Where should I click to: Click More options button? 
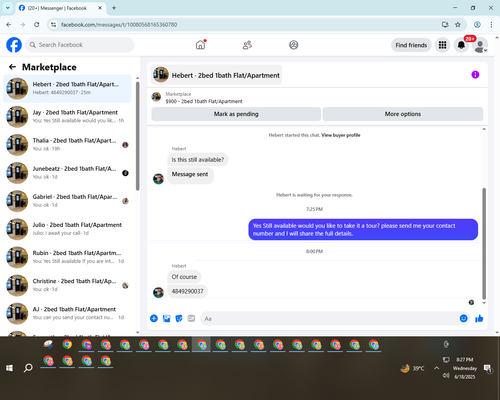[x=403, y=114]
